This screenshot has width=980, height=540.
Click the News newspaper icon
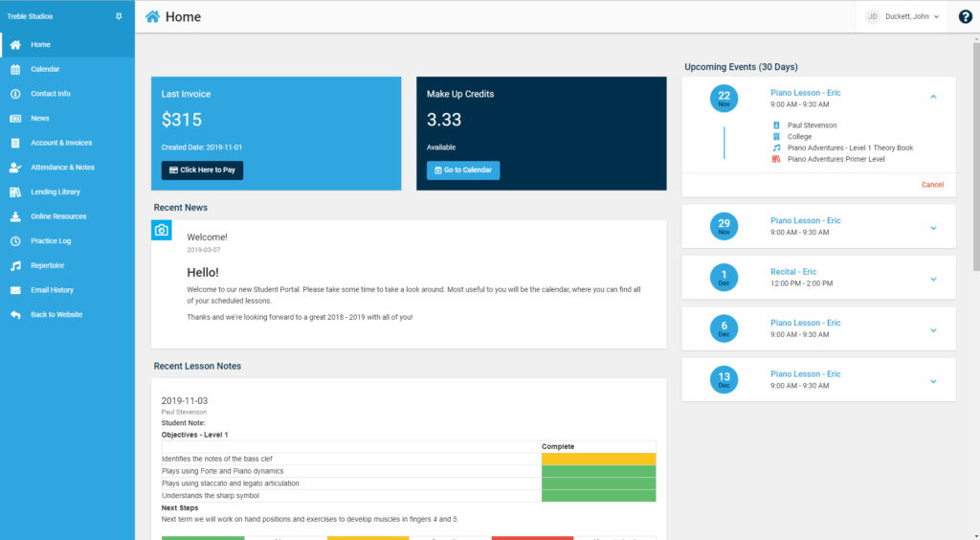point(15,118)
